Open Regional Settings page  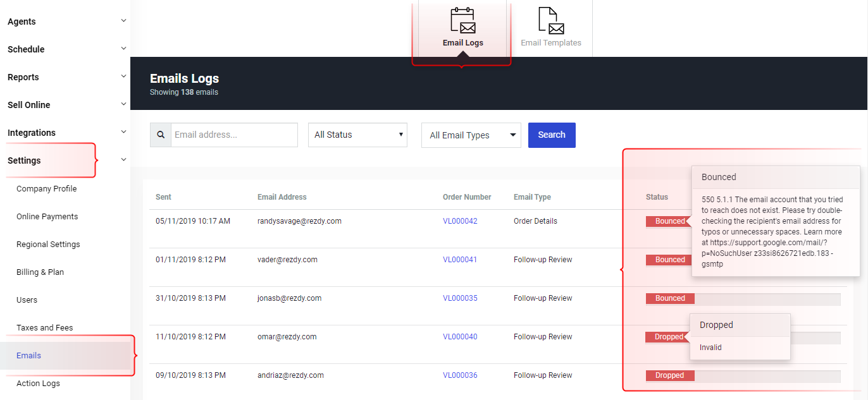pos(48,244)
